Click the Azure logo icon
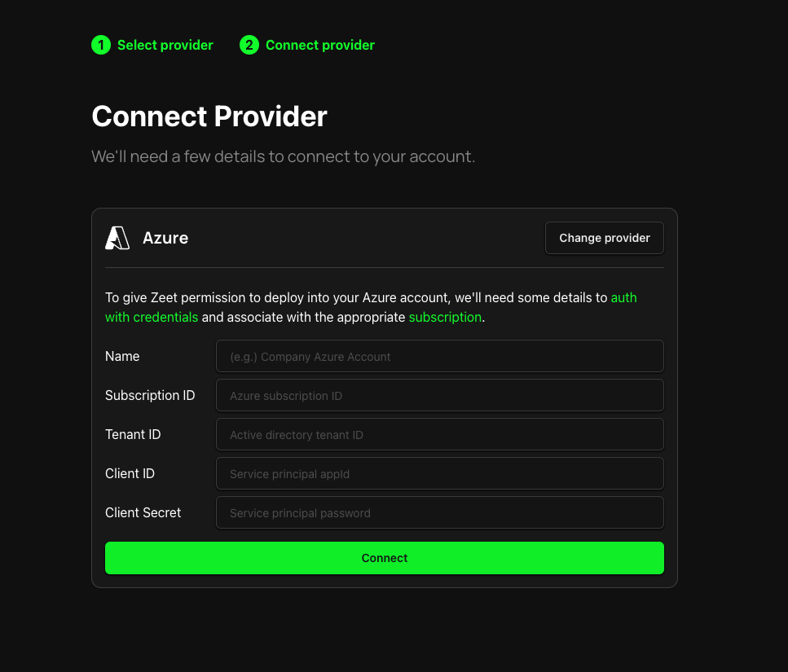The width and height of the screenshot is (788, 672). pos(117,238)
